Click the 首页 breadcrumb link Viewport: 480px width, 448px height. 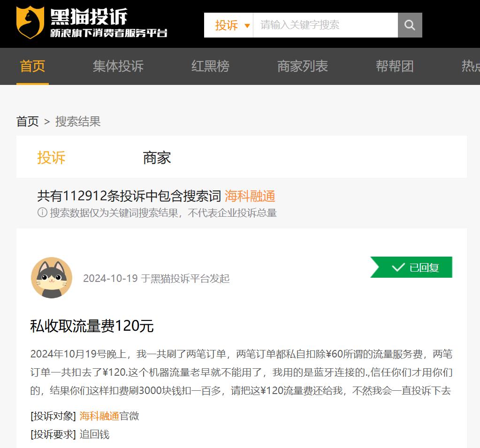(28, 121)
